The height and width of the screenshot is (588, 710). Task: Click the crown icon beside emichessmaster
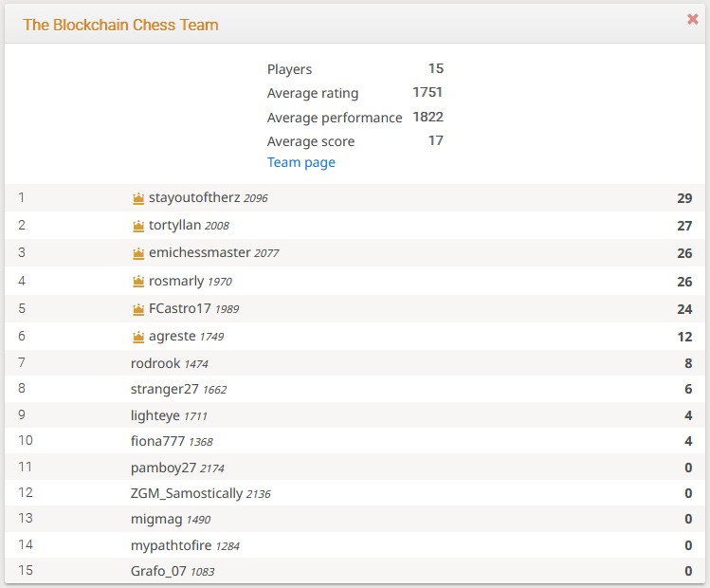(x=138, y=253)
